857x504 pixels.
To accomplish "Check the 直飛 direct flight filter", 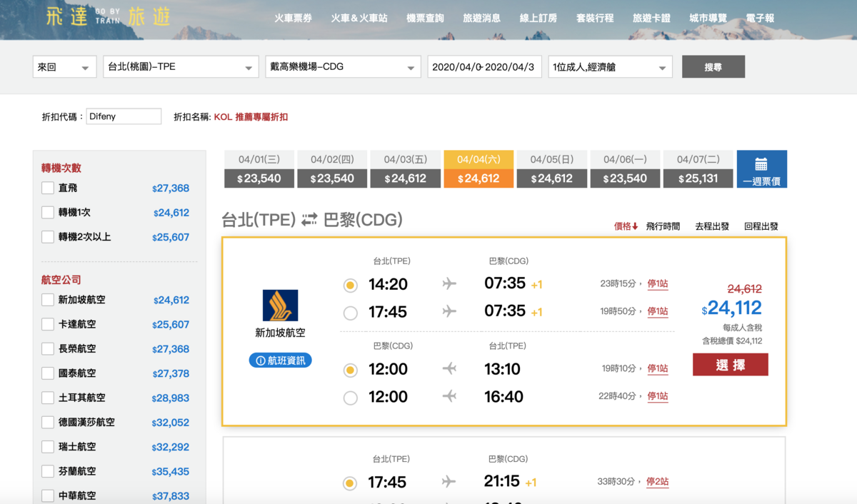I will click(x=48, y=188).
